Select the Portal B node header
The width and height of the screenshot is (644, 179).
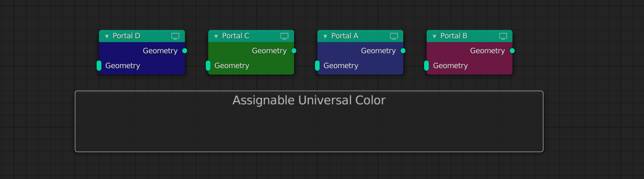click(469, 36)
